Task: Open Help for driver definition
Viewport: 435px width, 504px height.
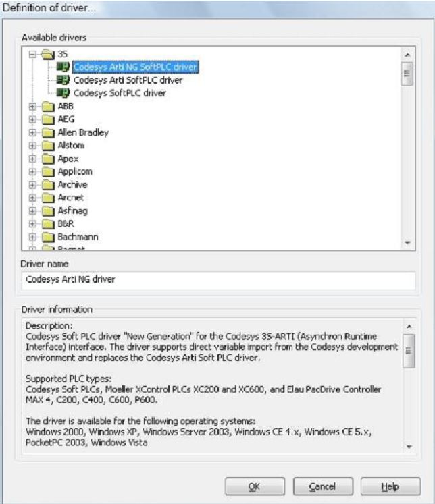Action: pos(390,486)
